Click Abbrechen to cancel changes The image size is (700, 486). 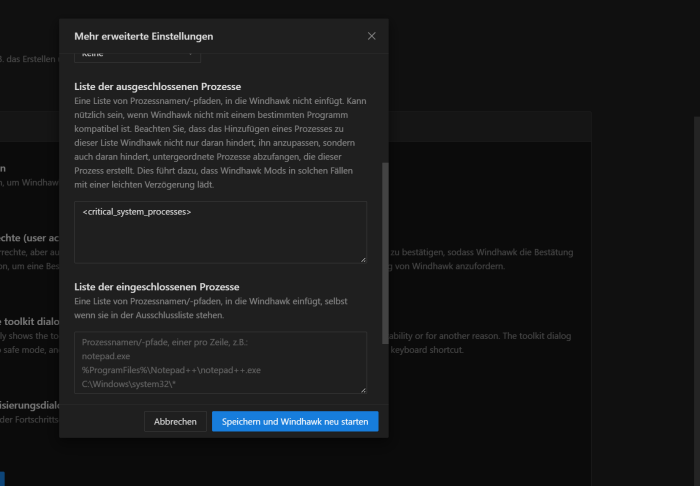tap(175, 421)
